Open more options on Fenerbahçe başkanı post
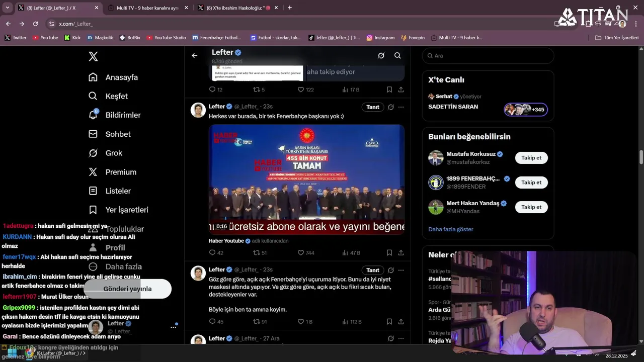The width and height of the screenshot is (644, 362). tap(401, 107)
